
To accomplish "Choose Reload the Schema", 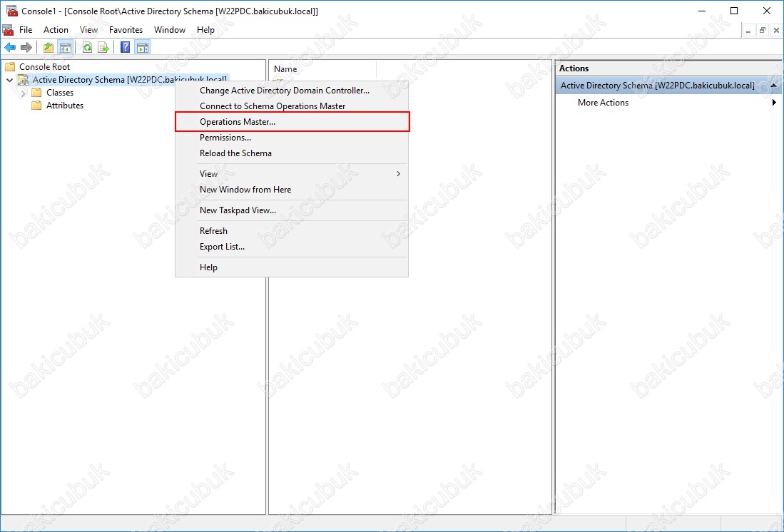I will 292,153.
